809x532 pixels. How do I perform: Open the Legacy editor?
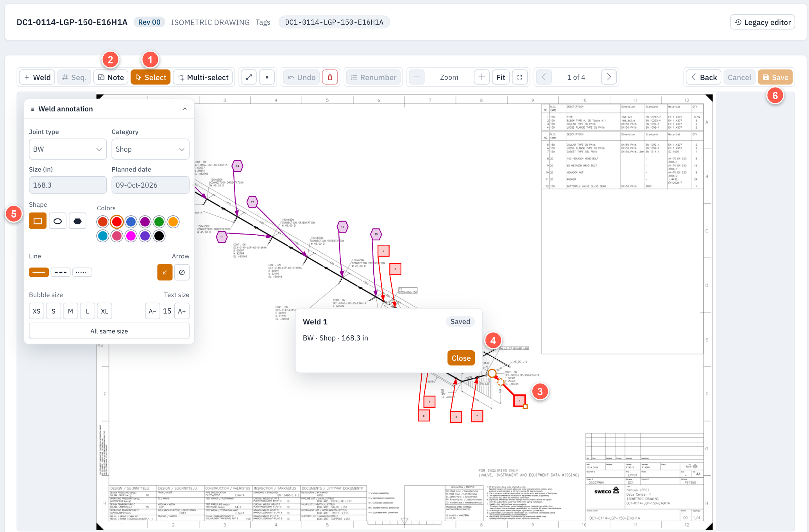tap(762, 22)
